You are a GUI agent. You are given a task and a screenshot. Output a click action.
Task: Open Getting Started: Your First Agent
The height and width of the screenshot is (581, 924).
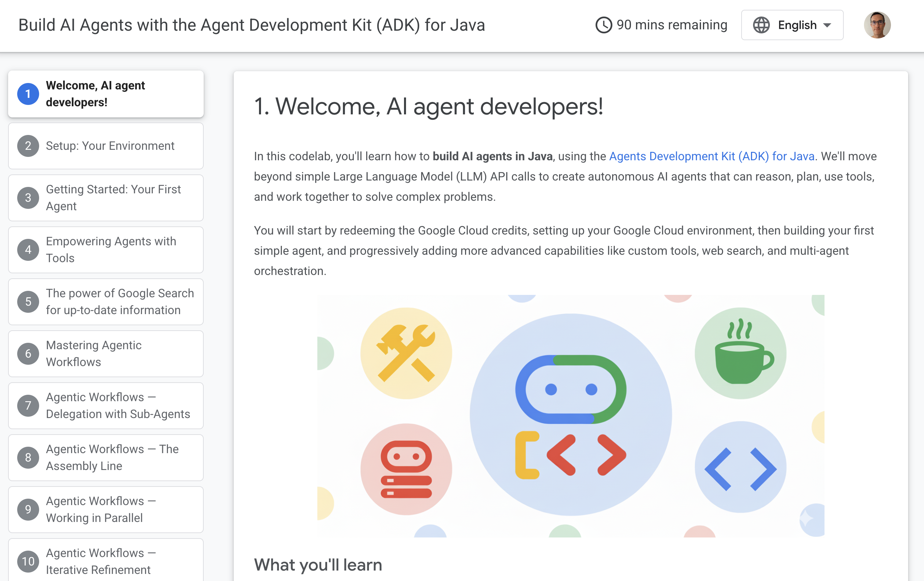(x=113, y=198)
